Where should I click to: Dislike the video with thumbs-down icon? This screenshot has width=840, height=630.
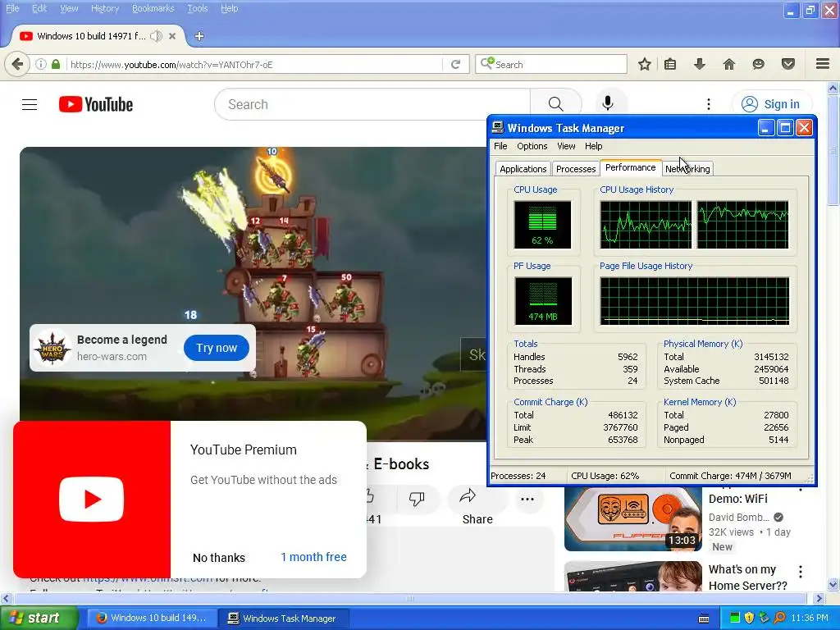point(416,499)
